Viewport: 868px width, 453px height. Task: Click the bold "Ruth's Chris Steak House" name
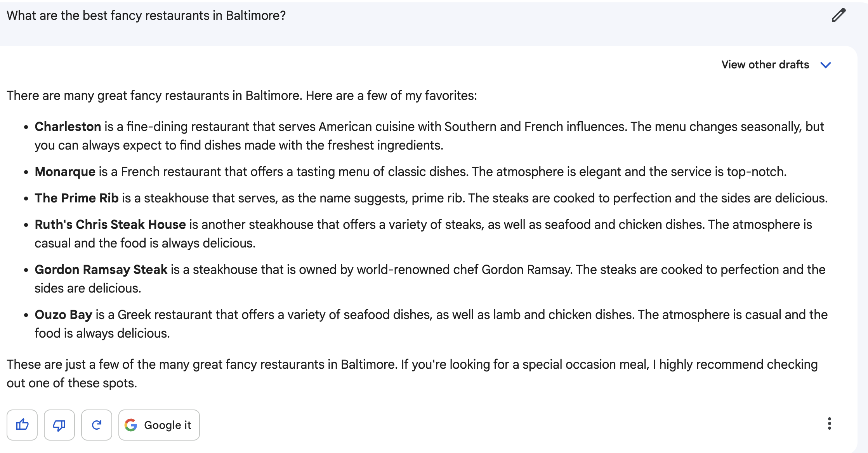pos(110,225)
